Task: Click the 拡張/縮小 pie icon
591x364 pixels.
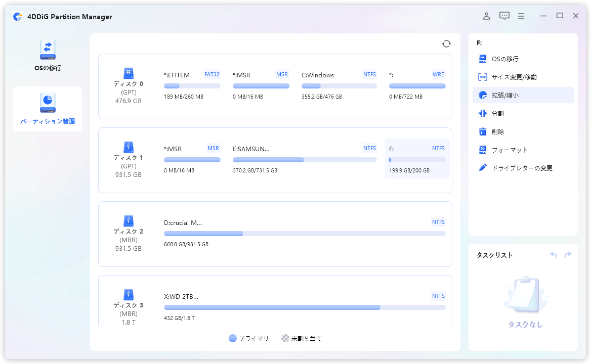Action: (x=482, y=95)
